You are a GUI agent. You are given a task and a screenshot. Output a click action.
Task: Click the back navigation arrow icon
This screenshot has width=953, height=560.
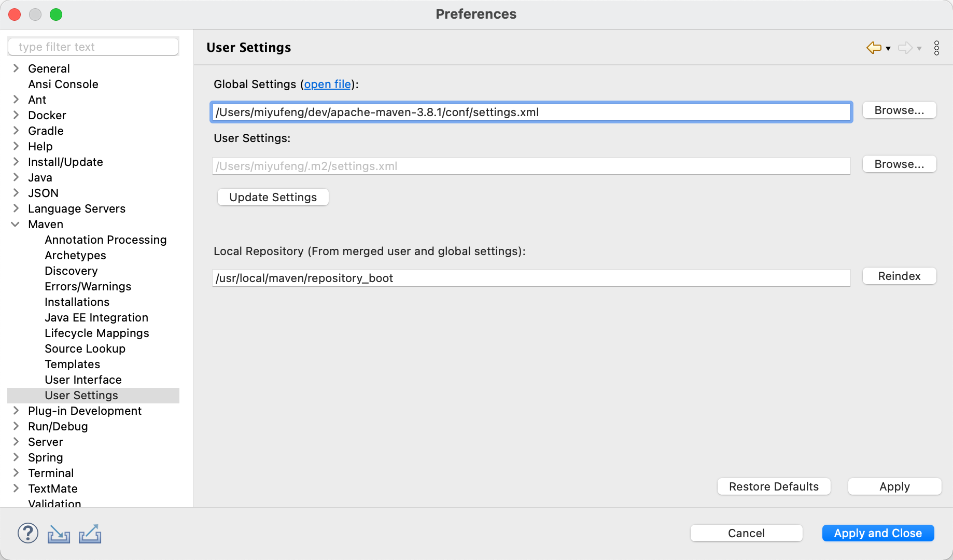(874, 48)
